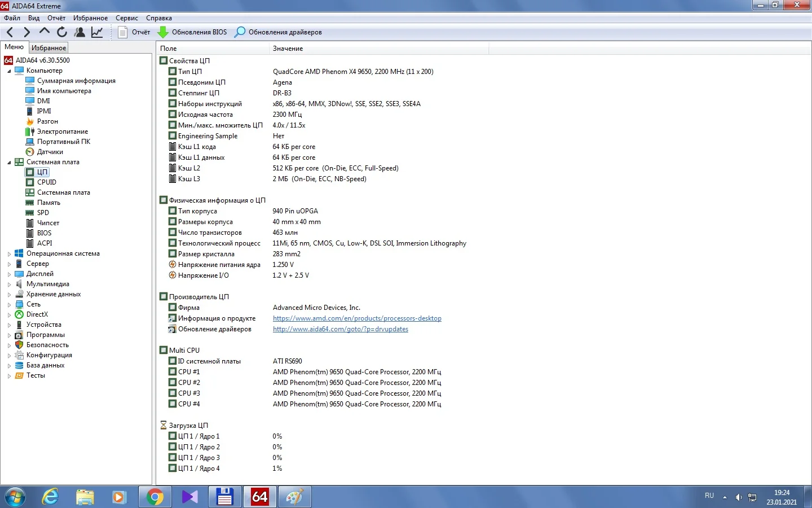Click the volume speaker tray icon
This screenshot has width=812, height=508.
[x=739, y=497]
